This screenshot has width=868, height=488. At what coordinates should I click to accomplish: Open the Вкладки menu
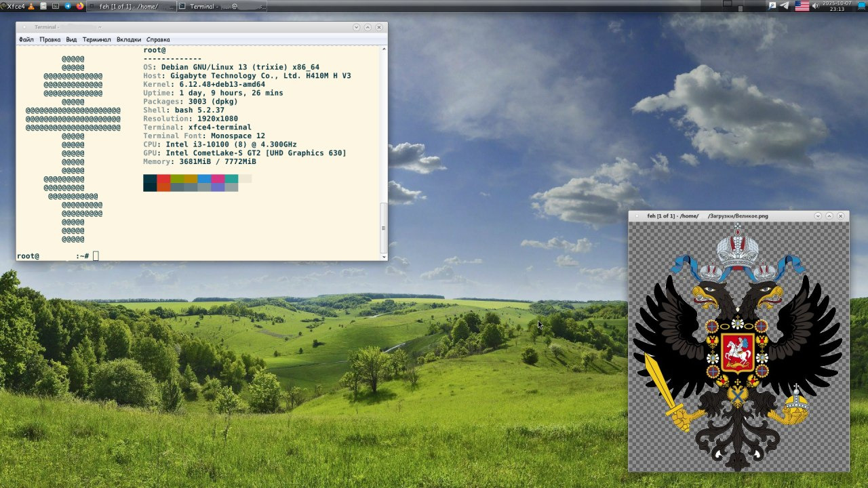click(128, 39)
